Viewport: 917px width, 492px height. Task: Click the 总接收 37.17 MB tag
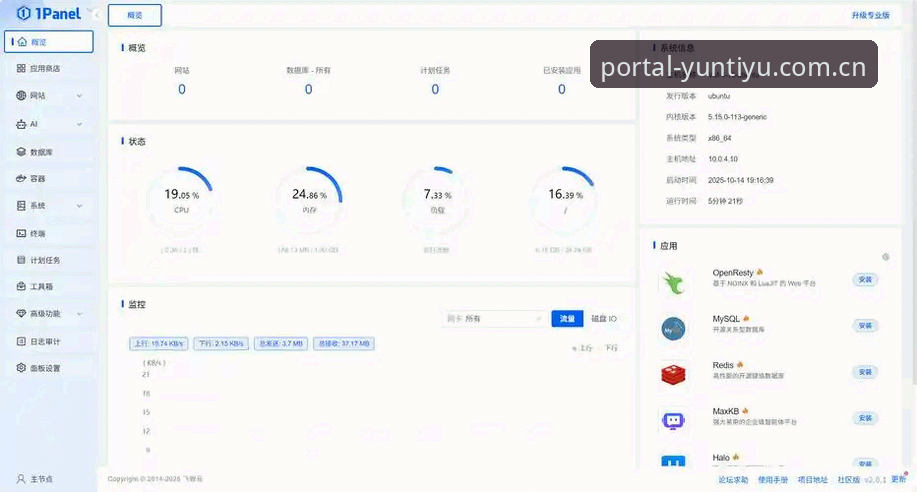tap(344, 344)
